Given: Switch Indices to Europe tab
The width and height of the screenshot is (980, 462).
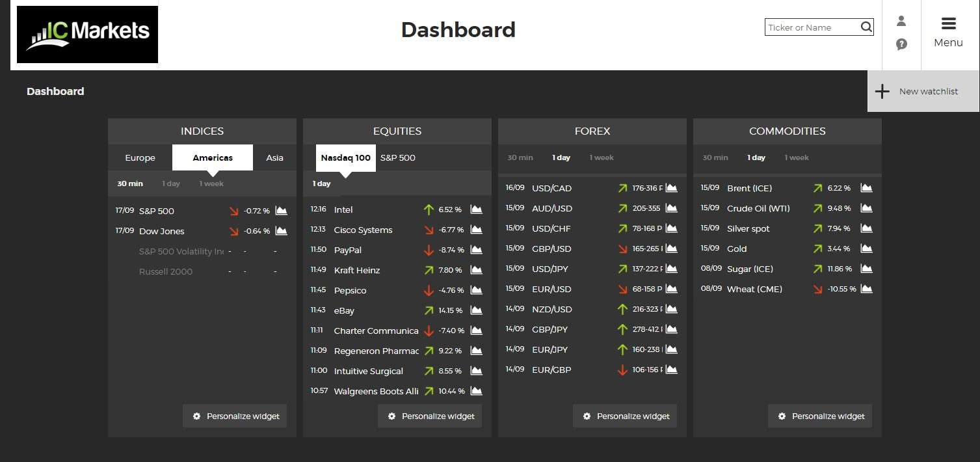Looking at the screenshot, I should 140,157.
